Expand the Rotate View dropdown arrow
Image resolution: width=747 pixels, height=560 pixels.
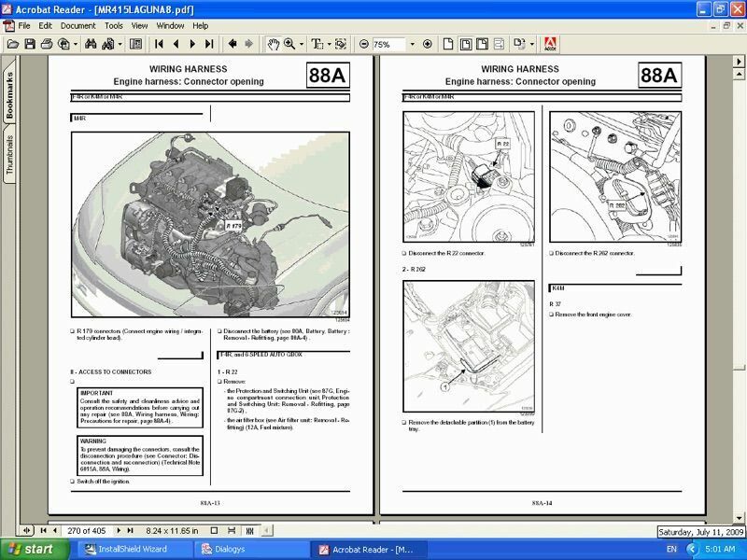coord(531,44)
